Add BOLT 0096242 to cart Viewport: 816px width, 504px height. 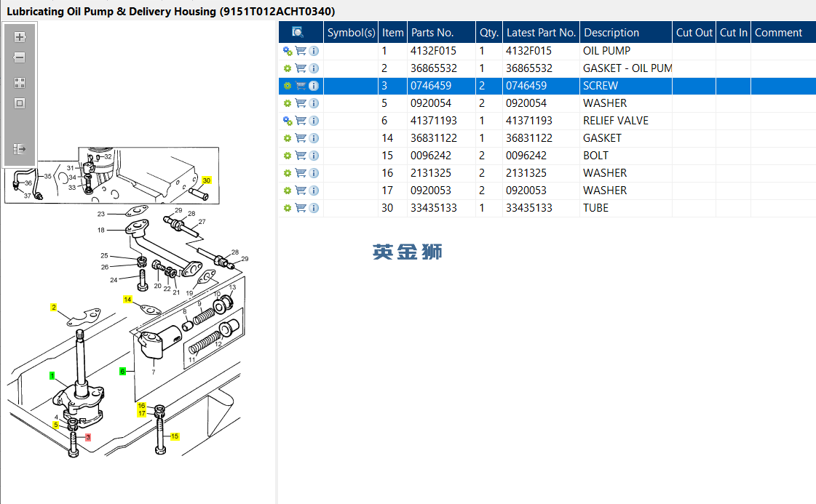(x=301, y=156)
